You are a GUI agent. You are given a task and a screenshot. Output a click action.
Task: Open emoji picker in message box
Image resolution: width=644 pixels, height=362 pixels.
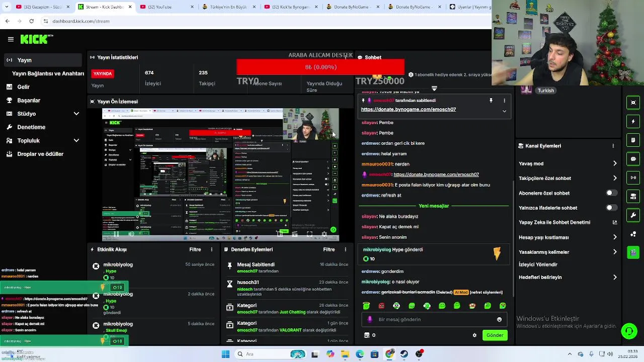point(499,319)
